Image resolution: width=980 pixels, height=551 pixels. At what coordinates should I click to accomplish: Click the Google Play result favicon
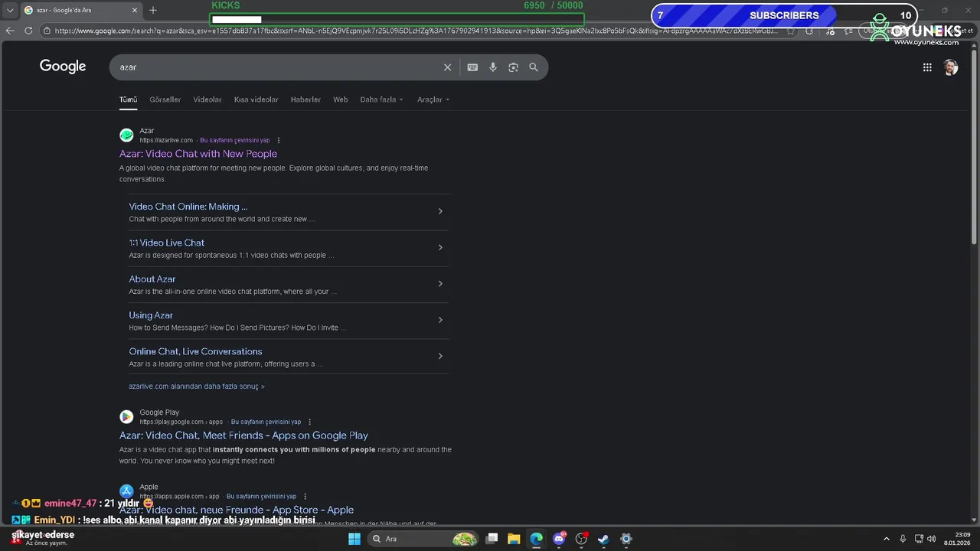(126, 417)
